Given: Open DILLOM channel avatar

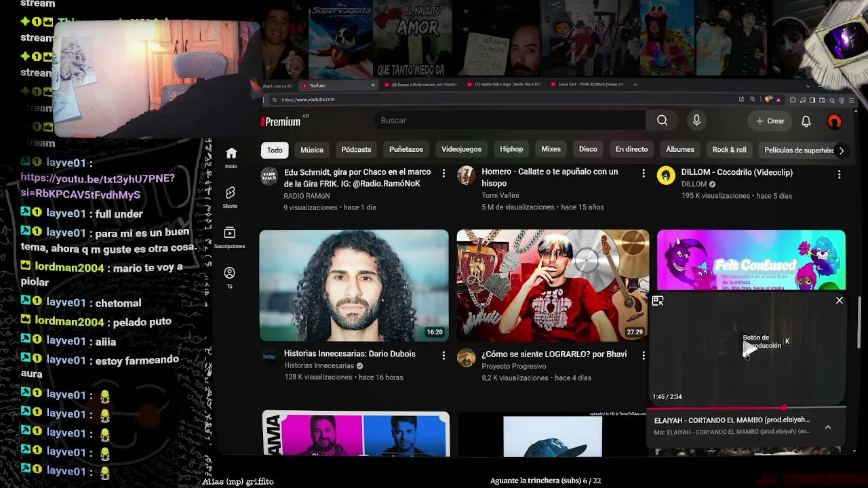Looking at the screenshot, I should coord(666,176).
